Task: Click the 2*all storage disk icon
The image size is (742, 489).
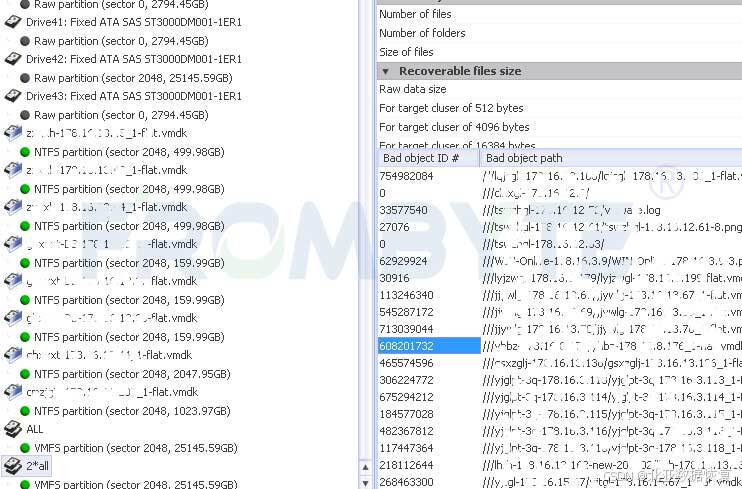Action: coord(13,466)
